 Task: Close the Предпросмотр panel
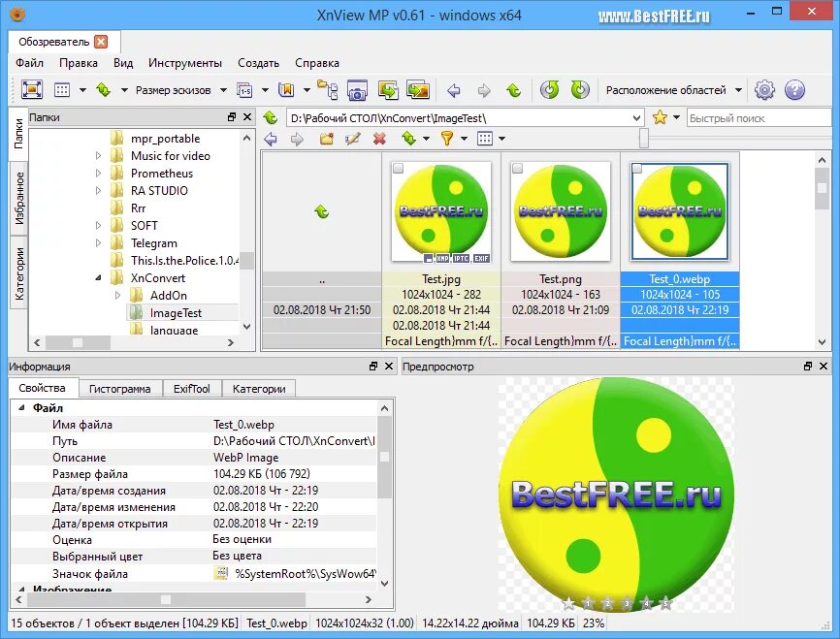824,367
